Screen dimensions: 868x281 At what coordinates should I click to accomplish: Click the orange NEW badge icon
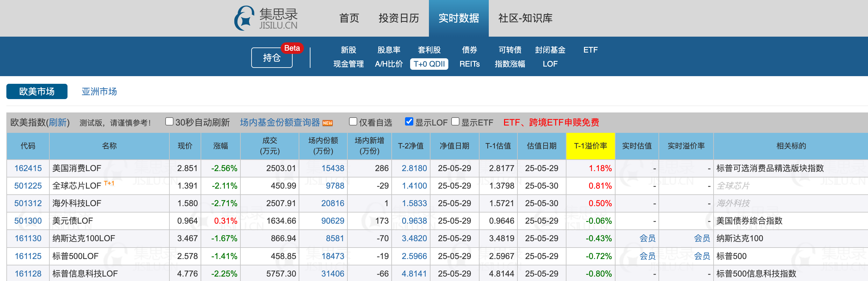point(328,123)
